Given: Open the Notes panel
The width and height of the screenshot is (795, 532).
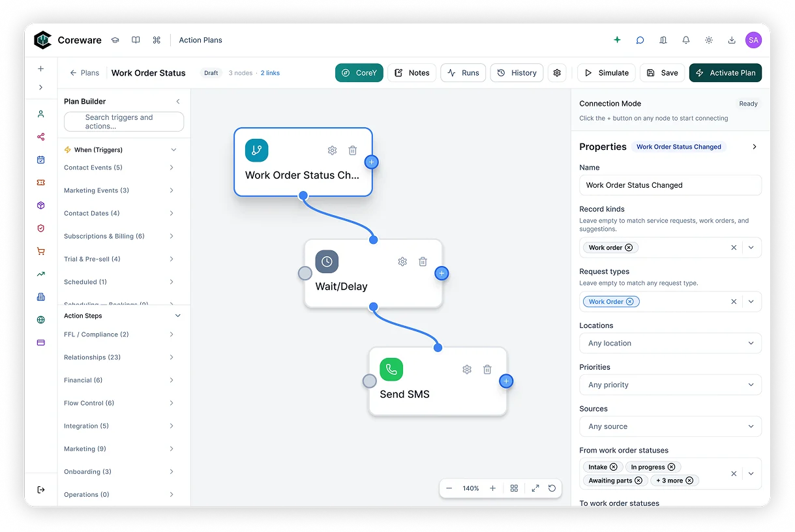Looking at the screenshot, I should [x=412, y=73].
